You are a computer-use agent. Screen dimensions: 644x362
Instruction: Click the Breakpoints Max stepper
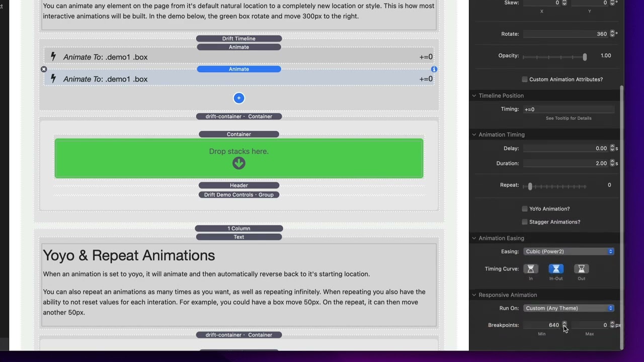612,325
